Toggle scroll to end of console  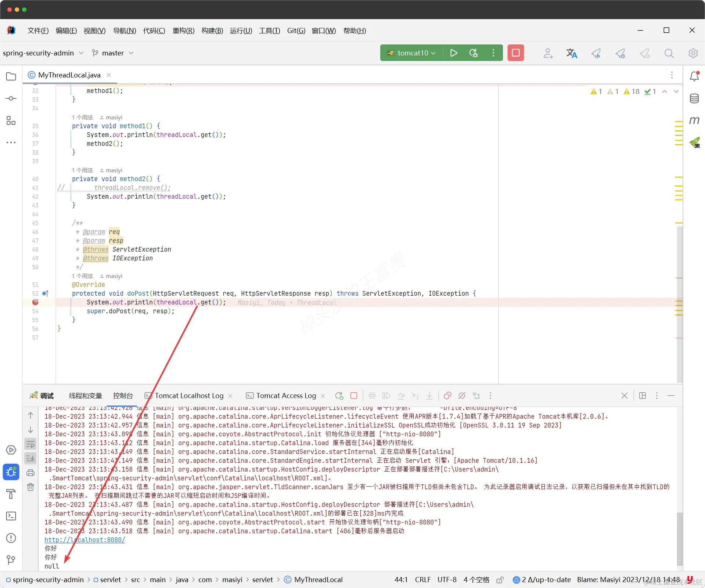coord(30,458)
